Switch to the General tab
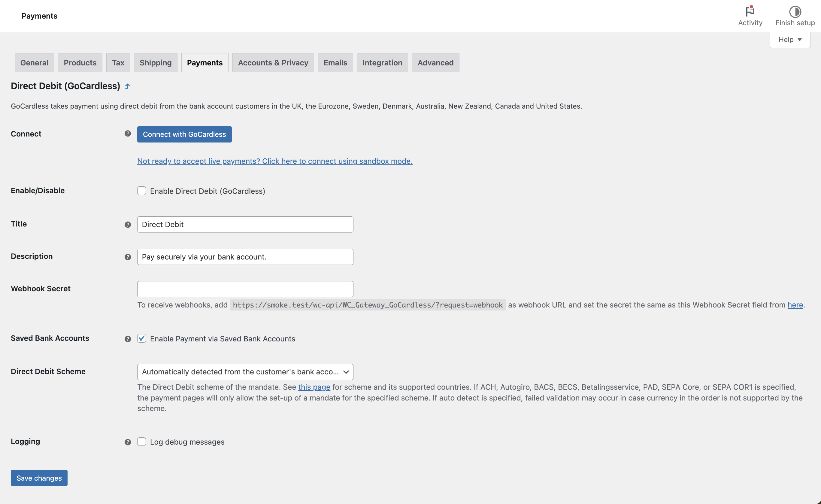 [x=34, y=63]
